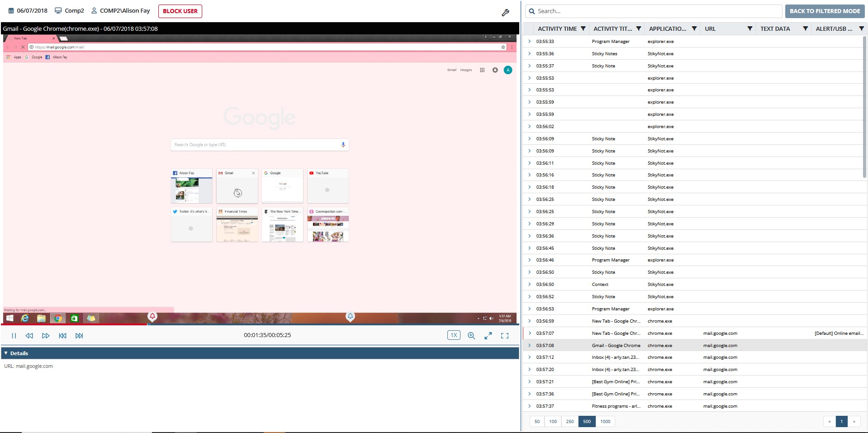
Task: Select the 03:57:12 Inbox (4) row
Action: click(695, 357)
